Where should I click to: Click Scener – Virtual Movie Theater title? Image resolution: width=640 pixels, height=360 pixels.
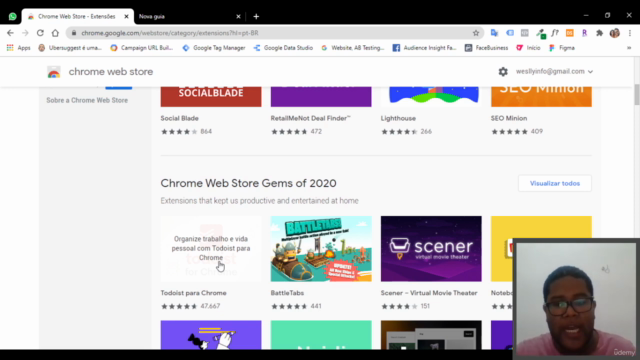point(429,293)
